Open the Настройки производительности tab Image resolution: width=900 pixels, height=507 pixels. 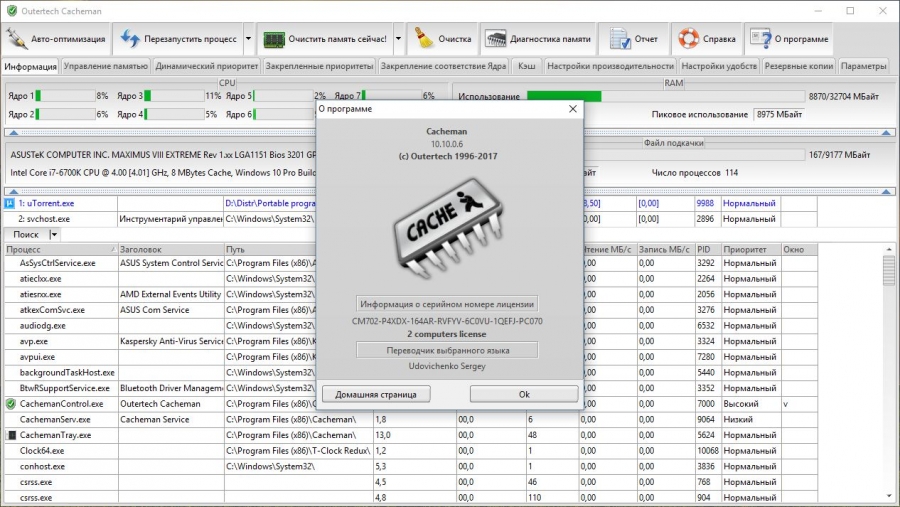point(610,66)
